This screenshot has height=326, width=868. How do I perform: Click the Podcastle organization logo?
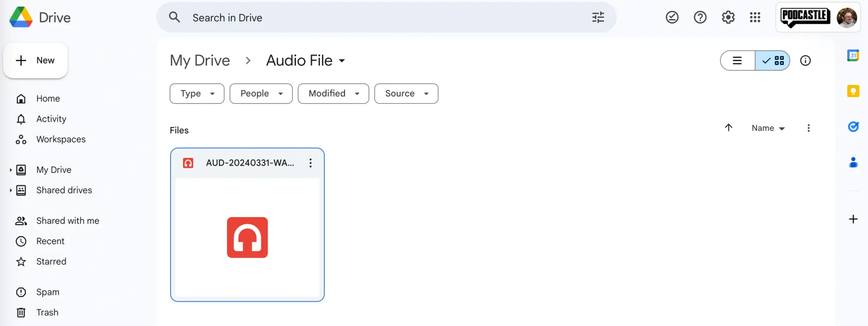806,17
